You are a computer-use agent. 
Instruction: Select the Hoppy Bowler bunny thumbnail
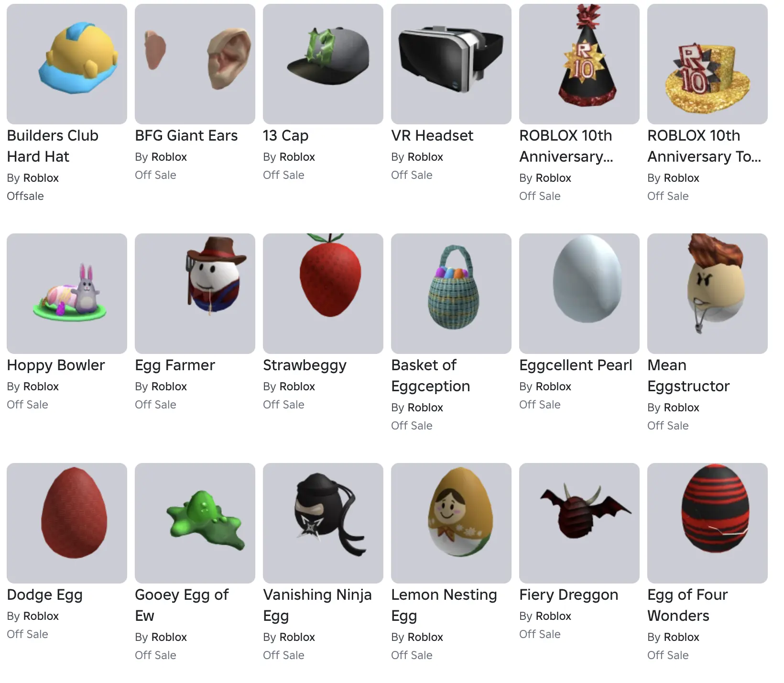(67, 294)
